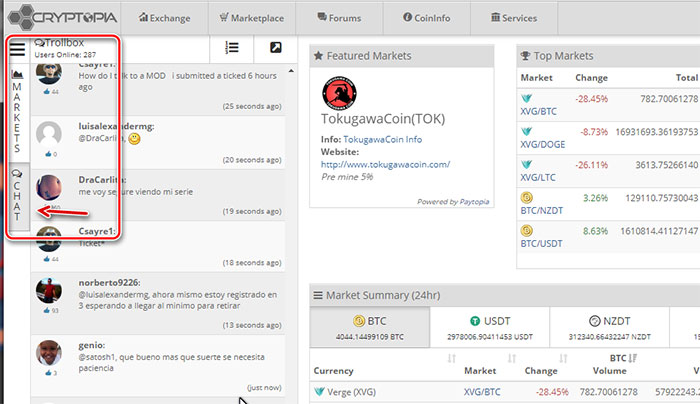Toggle the hamburger sidebar menu
The height and width of the screenshot is (404, 700).
(17, 49)
